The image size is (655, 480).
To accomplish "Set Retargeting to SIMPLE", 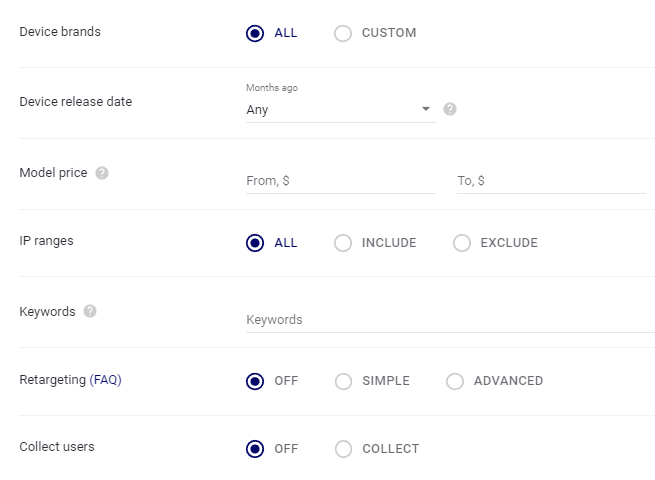I will point(343,381).
